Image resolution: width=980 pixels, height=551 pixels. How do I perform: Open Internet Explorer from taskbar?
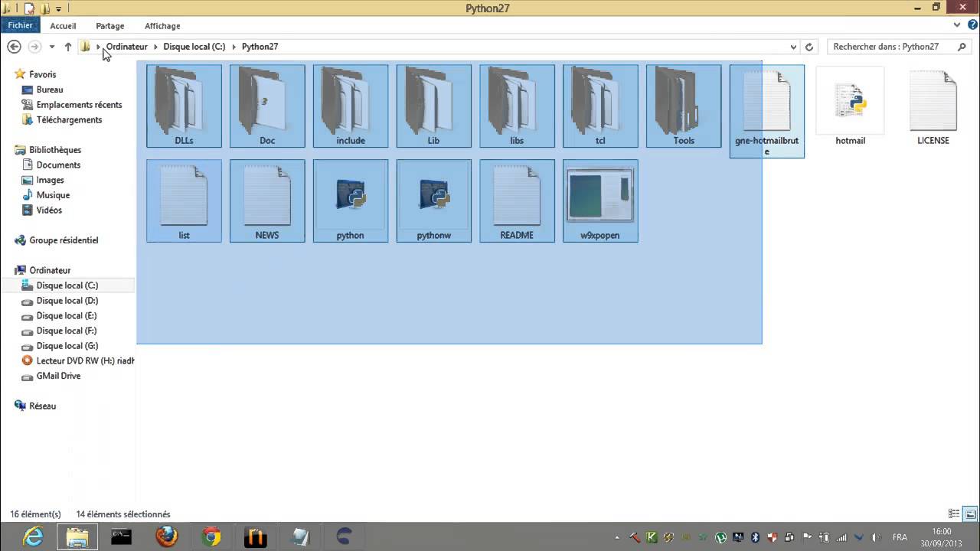(x=33, y=537)
